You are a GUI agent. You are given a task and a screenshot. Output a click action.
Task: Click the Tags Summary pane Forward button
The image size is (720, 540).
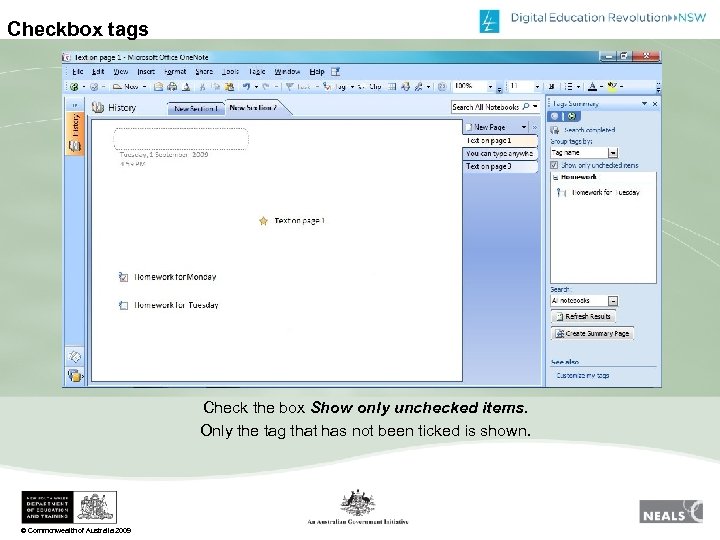click(571, 116)
